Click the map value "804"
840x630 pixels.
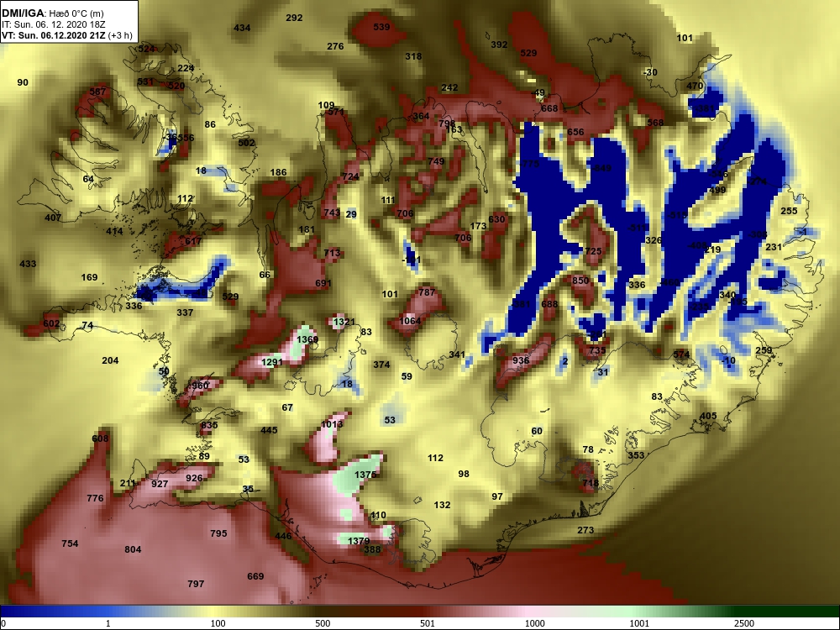tap(133, 549)
